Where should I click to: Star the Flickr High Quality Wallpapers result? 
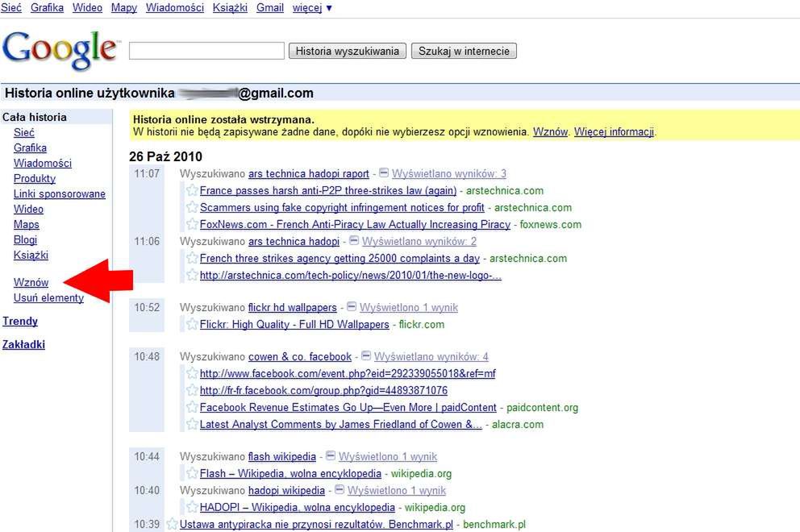click(x=192, y=324)
